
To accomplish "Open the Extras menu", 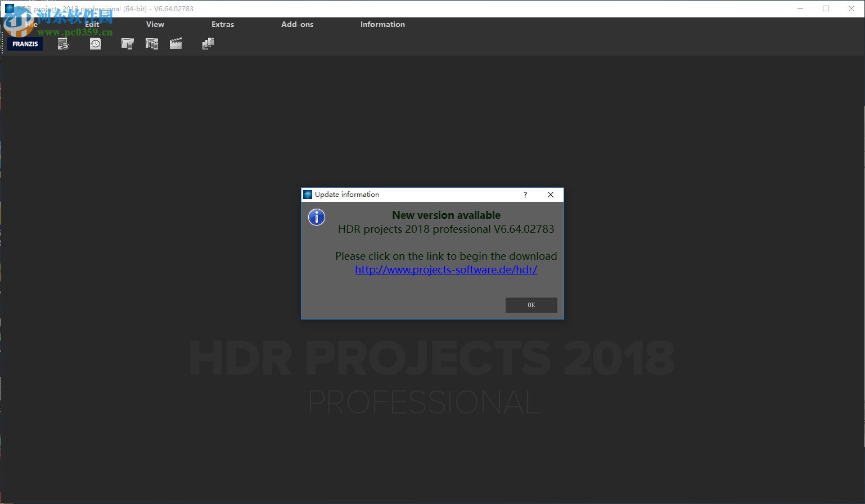I will 222,24.
